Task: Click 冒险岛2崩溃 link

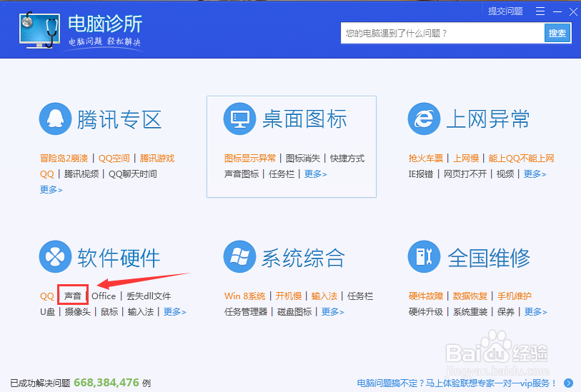Action: click(x=64, y=159)
